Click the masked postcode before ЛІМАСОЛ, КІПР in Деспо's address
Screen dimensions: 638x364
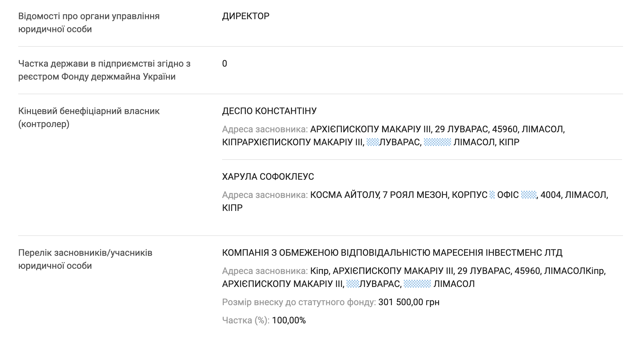(x=437, y=142)
